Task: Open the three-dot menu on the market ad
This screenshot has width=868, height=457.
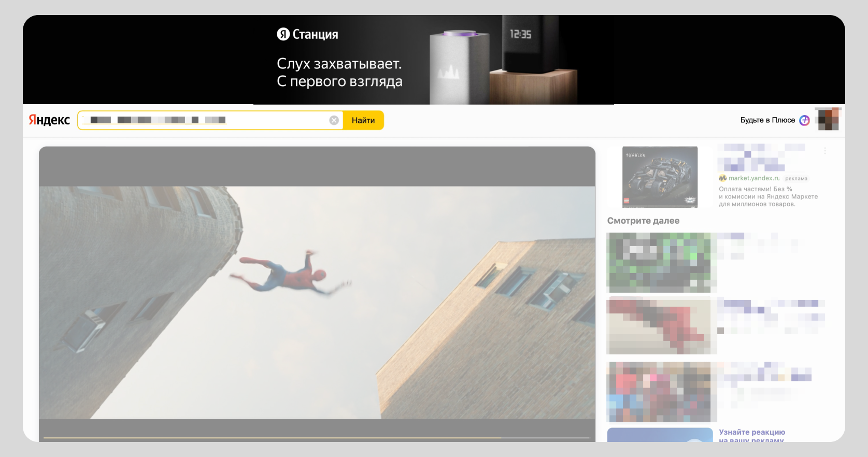Action: 825,151
